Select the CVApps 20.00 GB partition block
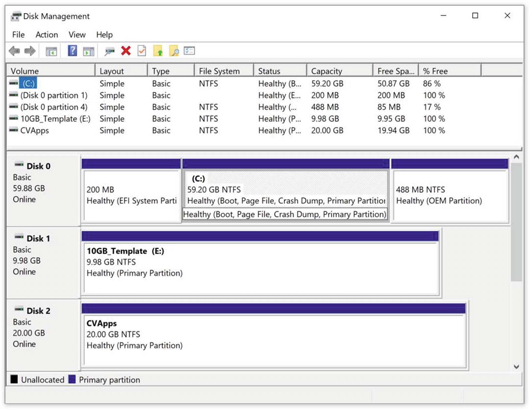Screen dimensions: 532x410 tap(274, 336)
